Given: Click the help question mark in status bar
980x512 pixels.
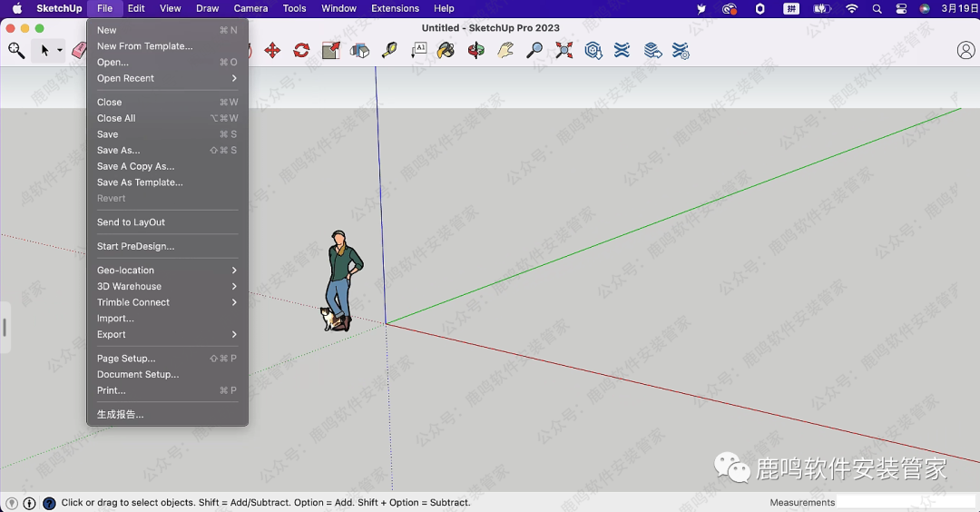Looking at the screenshot, I should point(49,503).
